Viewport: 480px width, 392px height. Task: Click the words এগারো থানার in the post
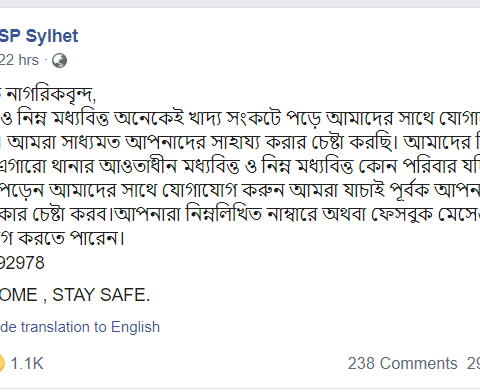47,166
